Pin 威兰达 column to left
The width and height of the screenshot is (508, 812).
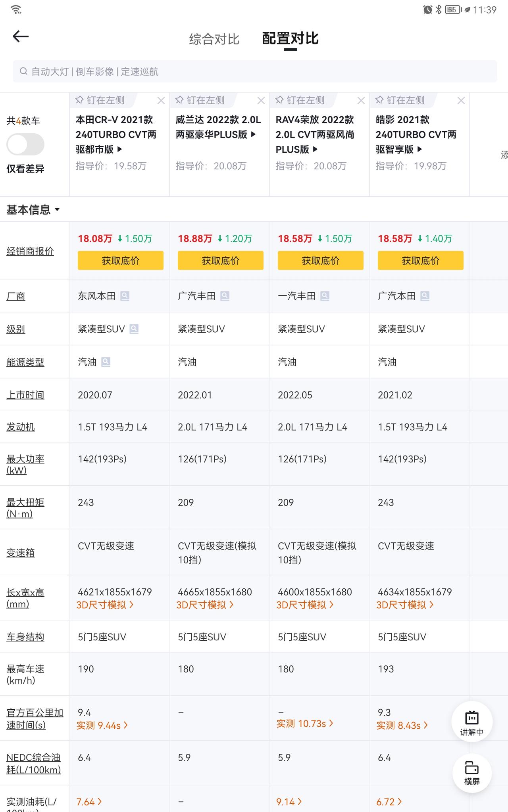(x=200, y=100)
